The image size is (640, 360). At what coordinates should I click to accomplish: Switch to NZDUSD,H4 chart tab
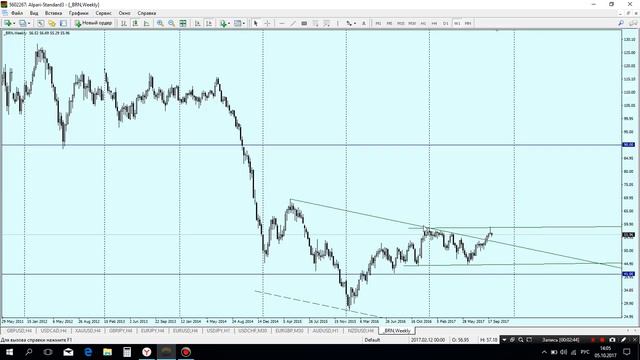(x=361, y=331)
